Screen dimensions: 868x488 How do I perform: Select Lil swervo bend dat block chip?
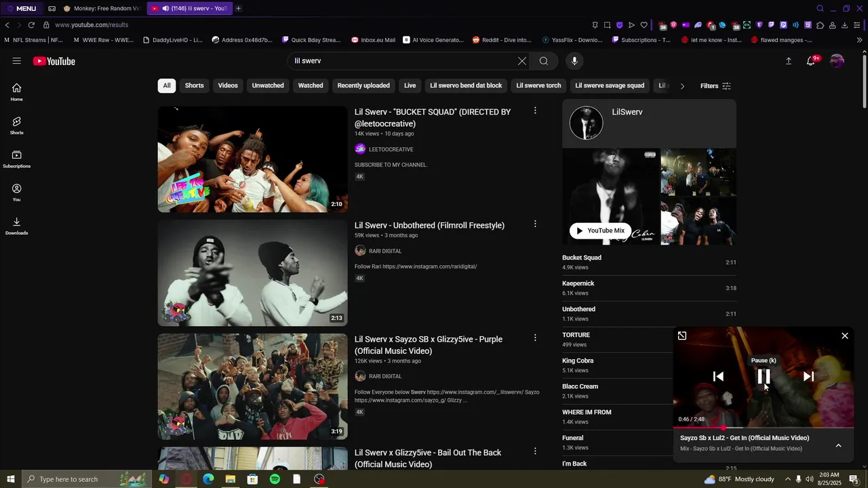(x=466, y=85)
